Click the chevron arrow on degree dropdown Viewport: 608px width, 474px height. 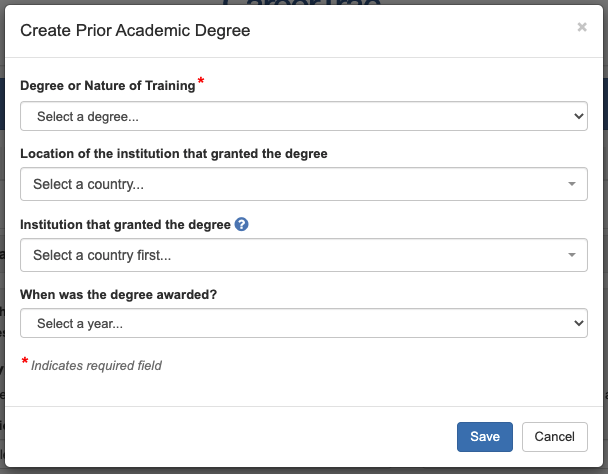click(x=578, y=116)
